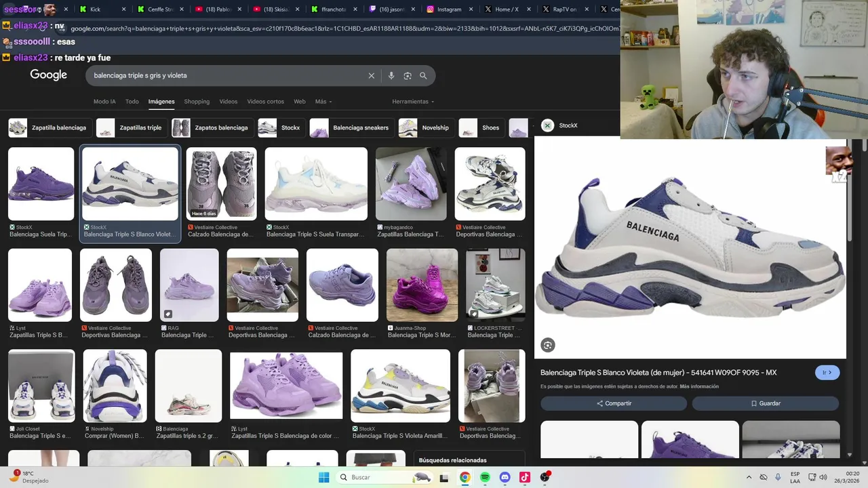Select the Balenciaga sneakers filter chip
The height and width of the screenshot is (488, 868).
(x=352, y=127)
